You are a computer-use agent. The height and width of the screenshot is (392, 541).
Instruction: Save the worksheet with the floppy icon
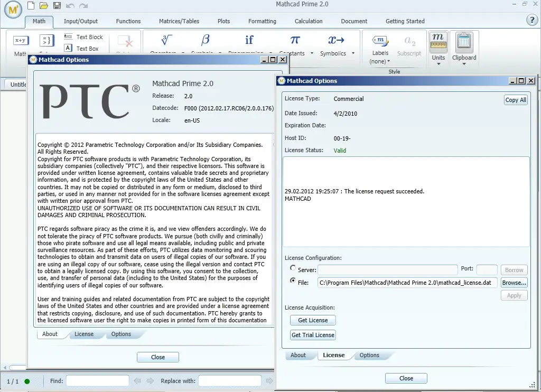[57, 5]
